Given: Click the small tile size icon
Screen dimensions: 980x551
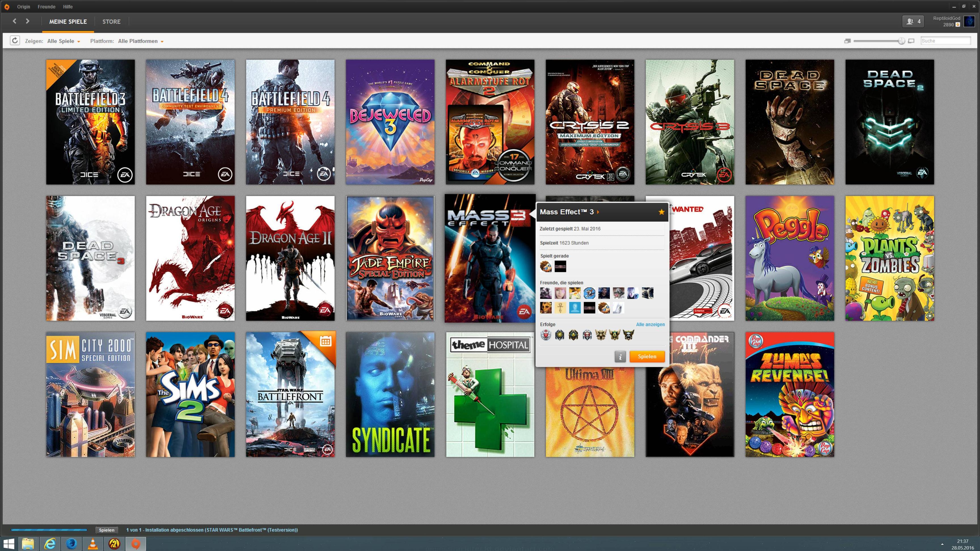Looking at the screenshot, I should (x=847, y=41).
